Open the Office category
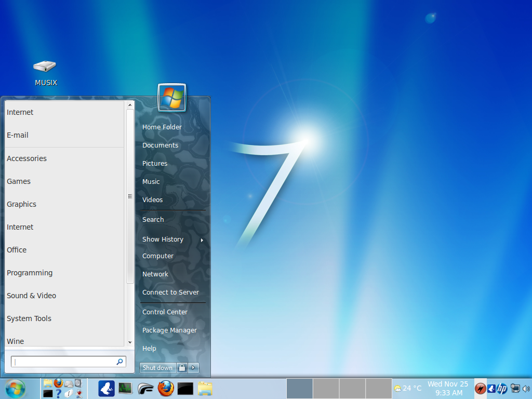Screen dimensions: 532x399 coord(64,250)
